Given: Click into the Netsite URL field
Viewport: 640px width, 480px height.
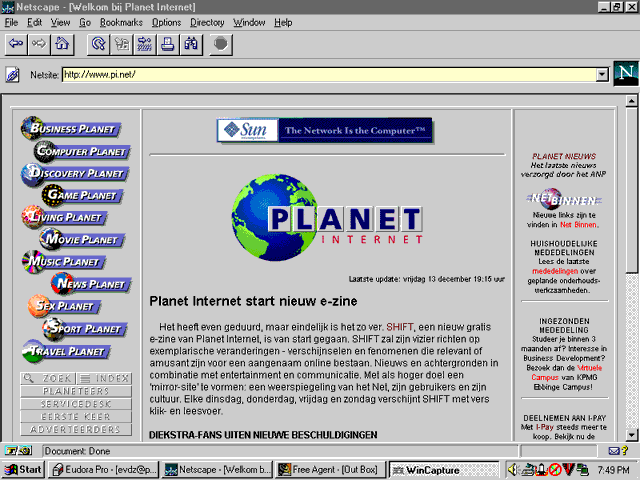Looking at the screenshot, I should 329,75.
